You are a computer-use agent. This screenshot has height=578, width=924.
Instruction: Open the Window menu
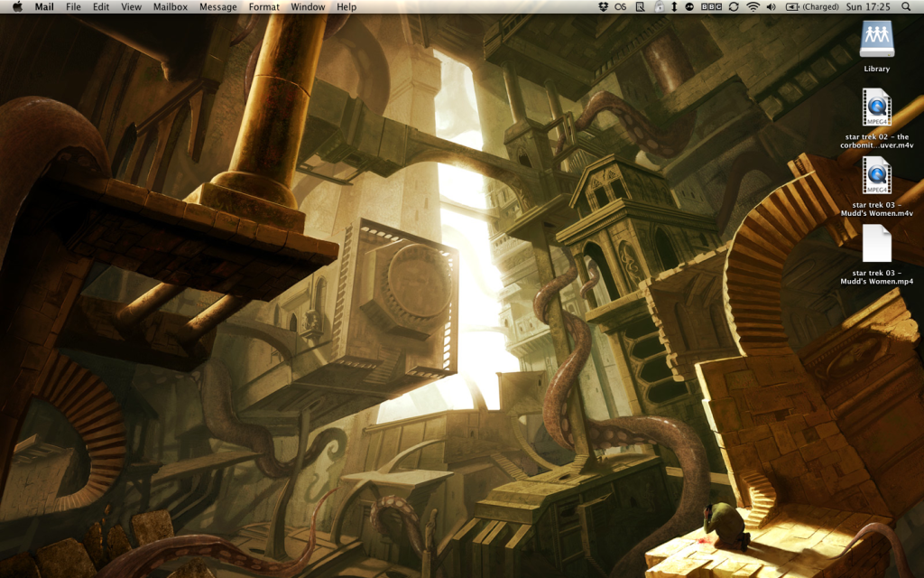[308, 6]
